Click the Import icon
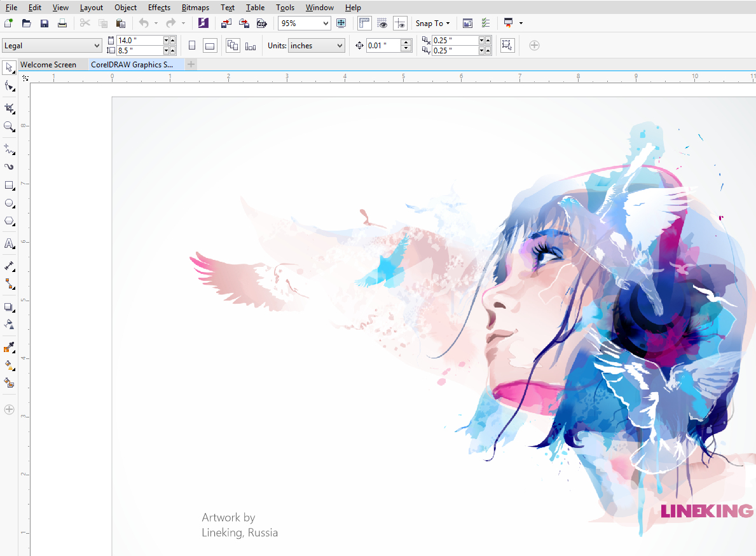 226,23
